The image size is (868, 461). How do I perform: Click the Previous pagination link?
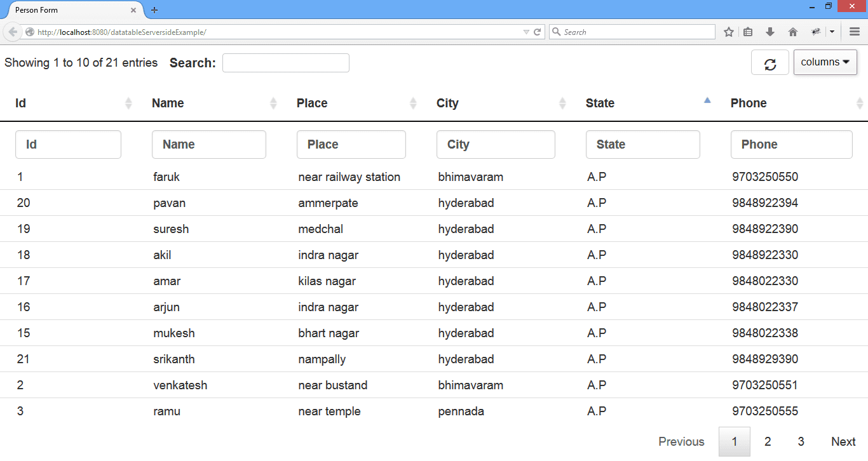pyautogui.click(x=681, y=441)
